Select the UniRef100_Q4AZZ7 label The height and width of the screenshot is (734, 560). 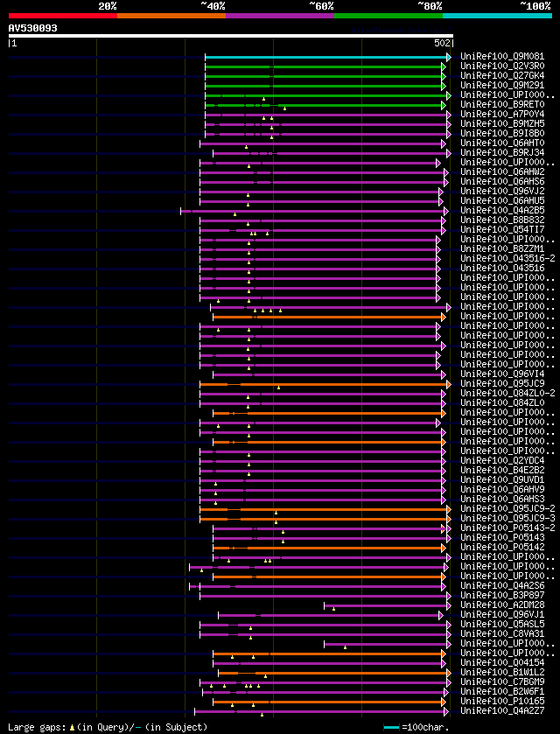point(502,710)
